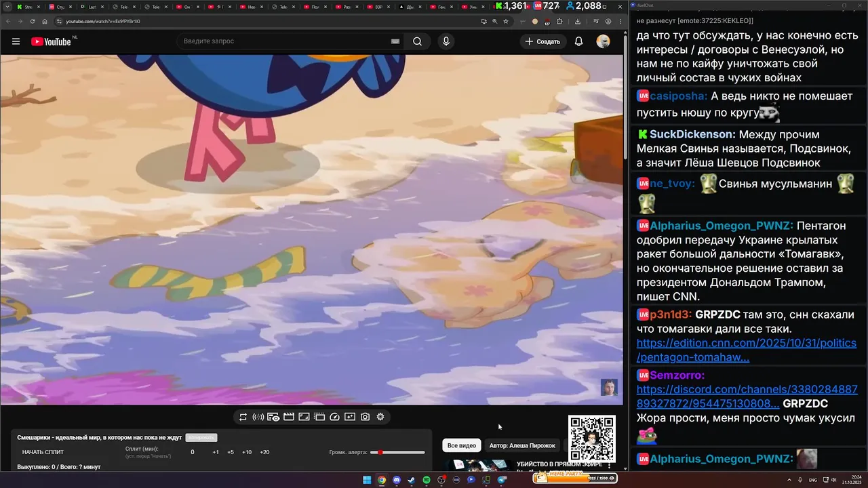Click the НАЧАТЬ СПЛИТ button
This screenshot has width=868, height=488.
(x=42, y=452)
